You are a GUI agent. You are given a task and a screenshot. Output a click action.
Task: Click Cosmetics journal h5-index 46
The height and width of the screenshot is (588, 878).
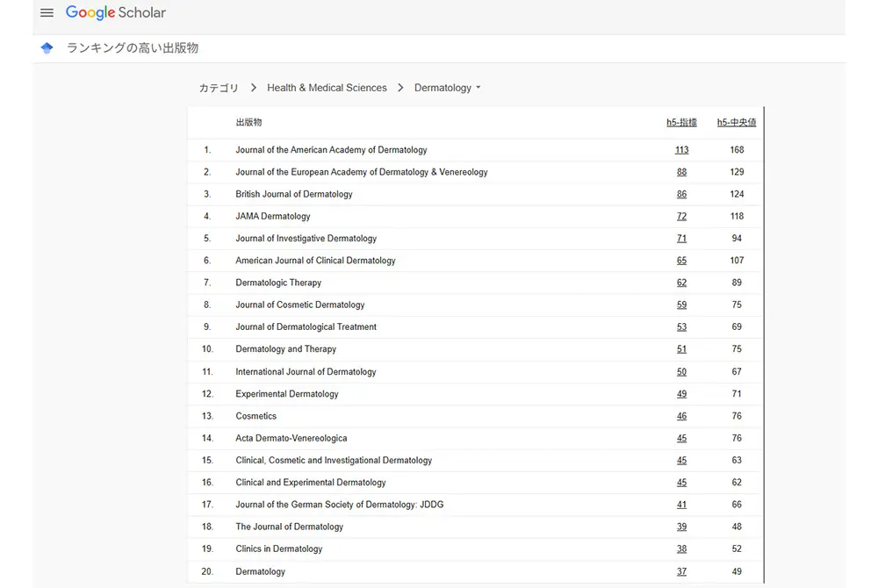pyautogui.click(x=681, y=415)
